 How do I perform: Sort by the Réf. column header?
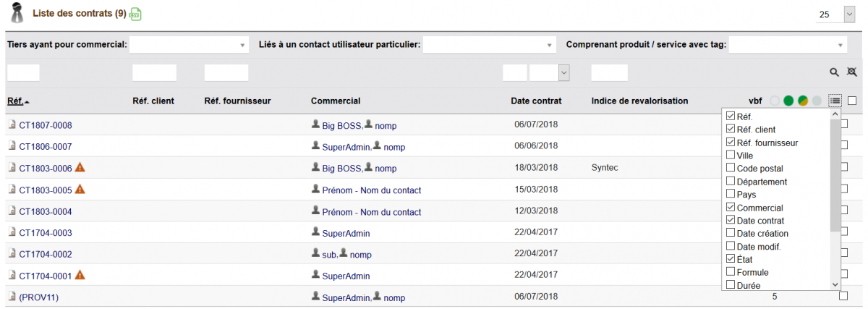pos(15,101)
